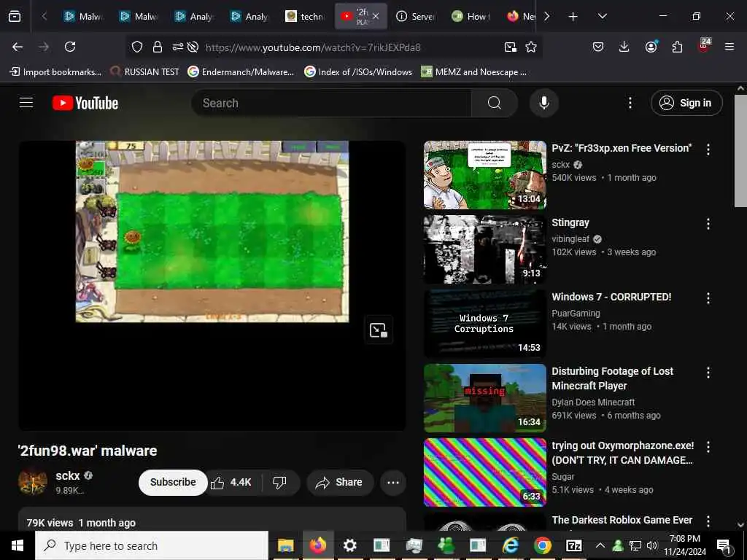Open the sckx channel avatar
Image resolution: width=747 pixels, height=560 pixels.
click(x=32, y=482)
